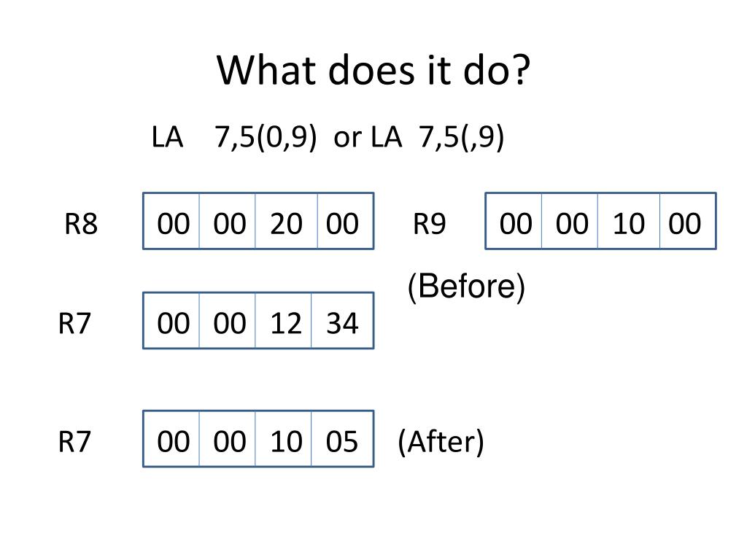Select the R9 register label
Viewport: 747px width, 560px height.
tap(429, 223)
